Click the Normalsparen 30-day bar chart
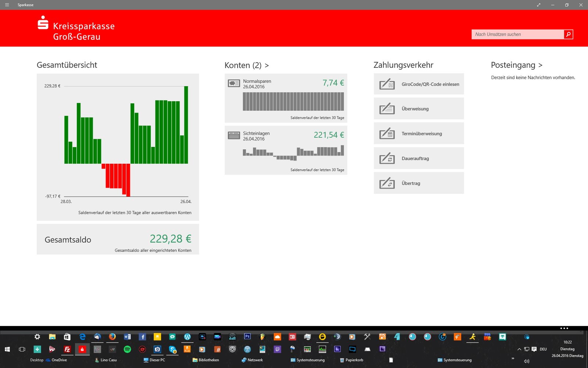The image size is (588, 368). pyautogui.click(x=293, y=101)
